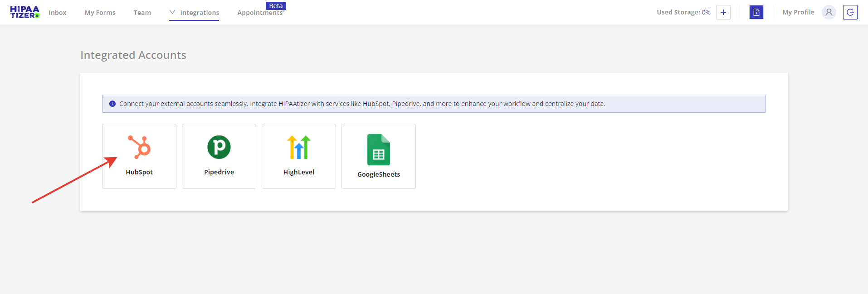Click the Integrated Accounts heading
Viewport: 868px width, 294px height.
[x=133, y=55]
